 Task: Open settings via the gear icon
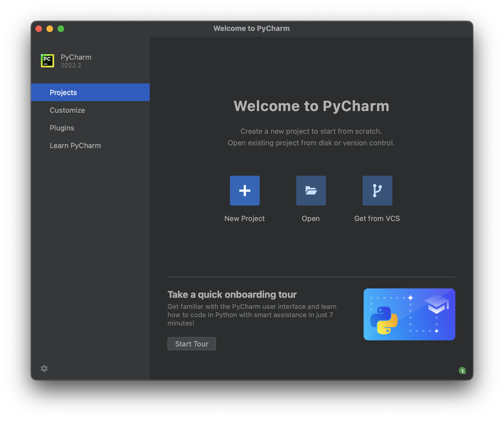pos(44,368)
